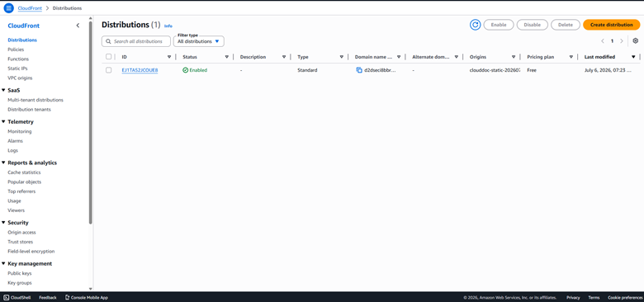Click in Search all distributions field
The image size is (644, 302).
136,41
